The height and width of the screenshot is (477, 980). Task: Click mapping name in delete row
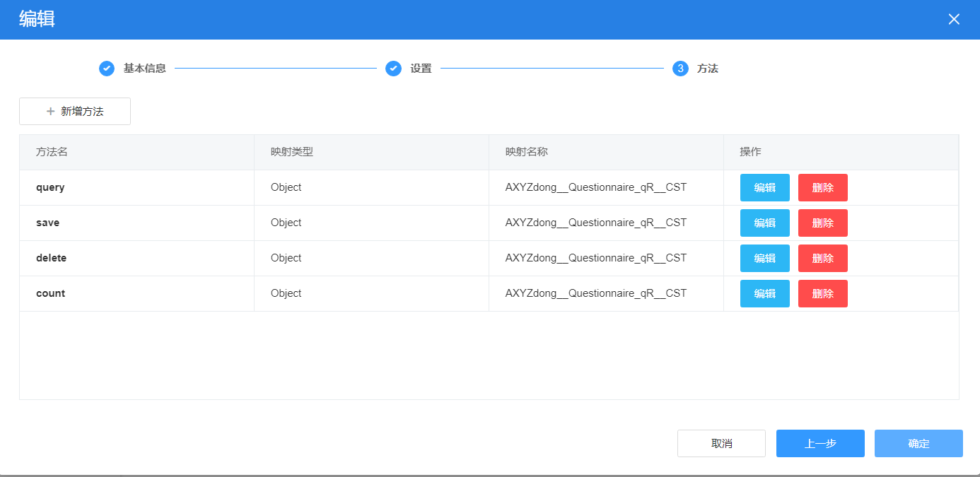tap(596, 258)
